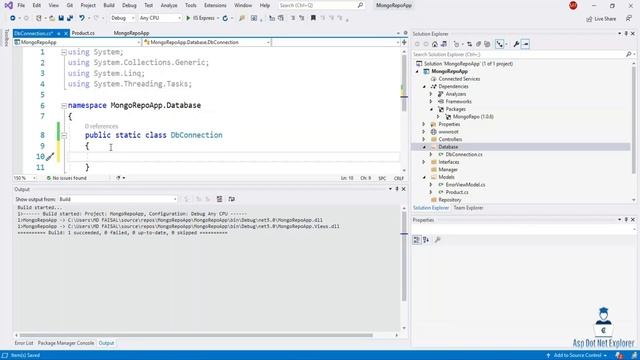
Task: Click the feedback icon next to Live Share
Action: point(629,19)
